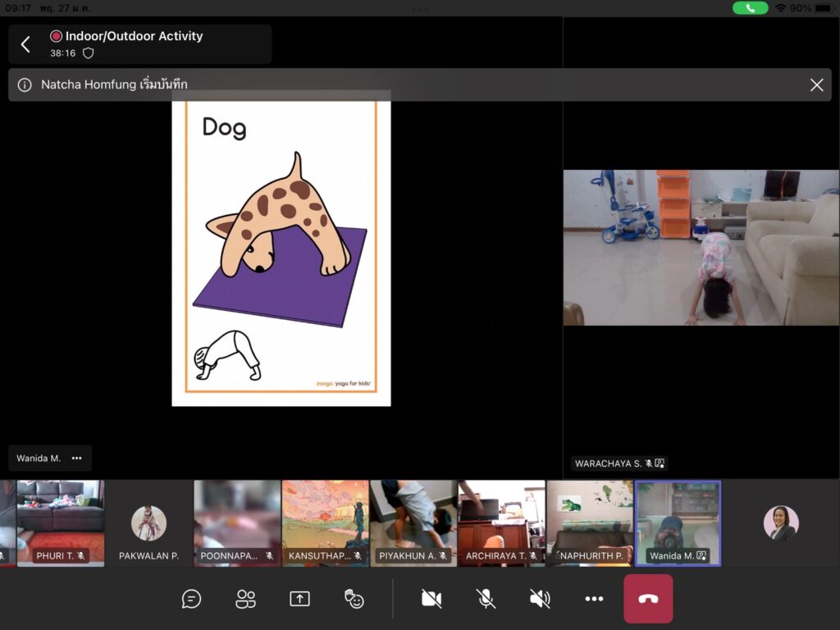Image resolution: width=840 pixels, height=630 pixels.
Task: Expand the more actions menu in toolbar
Action: click(x=594, y=599)
